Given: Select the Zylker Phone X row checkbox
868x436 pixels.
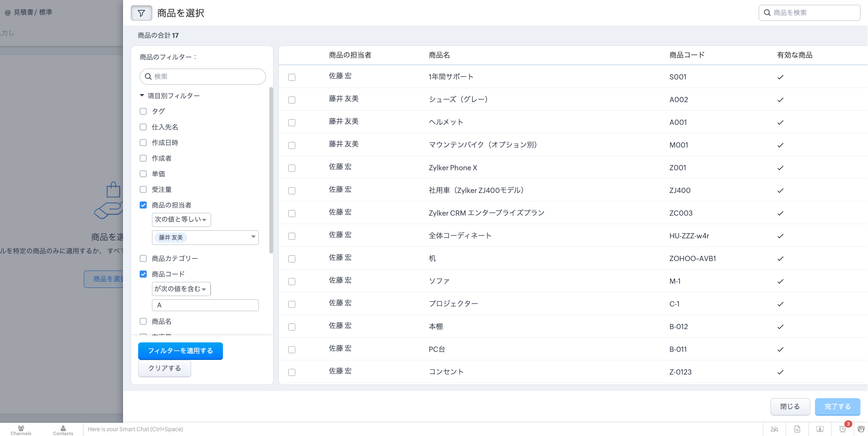Looking at the screenshot, I should point(292,168).
